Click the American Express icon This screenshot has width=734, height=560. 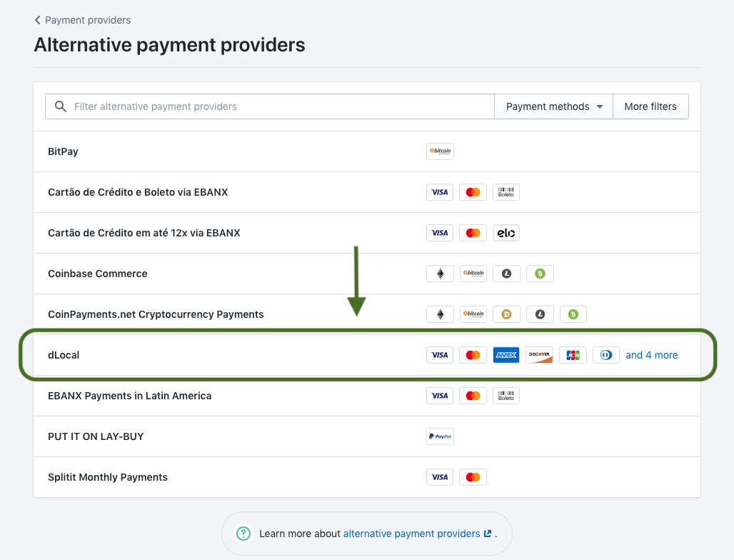point(506,355)
